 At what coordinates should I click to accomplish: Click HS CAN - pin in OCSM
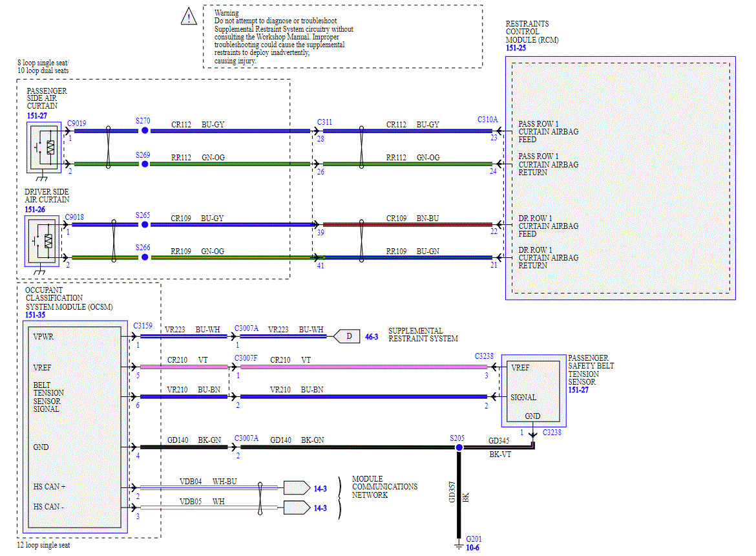[x=48, y=507]
